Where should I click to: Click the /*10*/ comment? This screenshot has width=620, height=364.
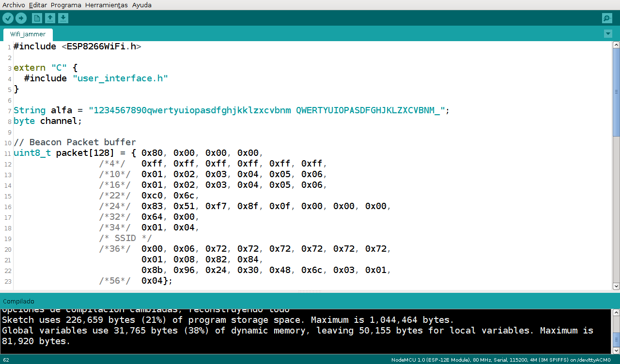click(115, 174)
